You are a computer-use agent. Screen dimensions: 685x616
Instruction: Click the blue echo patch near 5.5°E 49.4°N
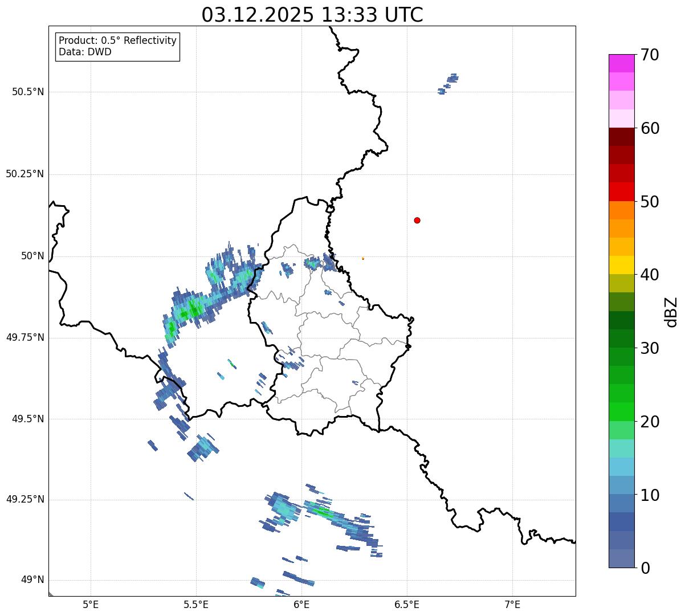click(x=203, y=447)
